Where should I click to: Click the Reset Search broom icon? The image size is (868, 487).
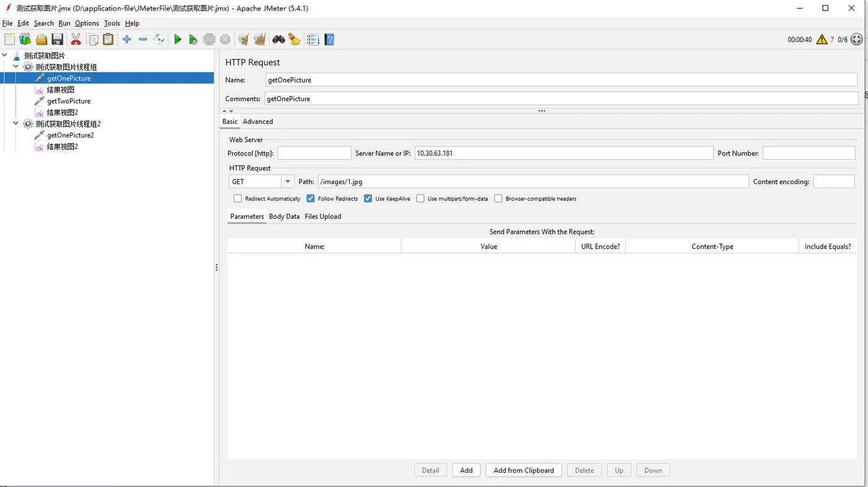[x=294, y=40]
